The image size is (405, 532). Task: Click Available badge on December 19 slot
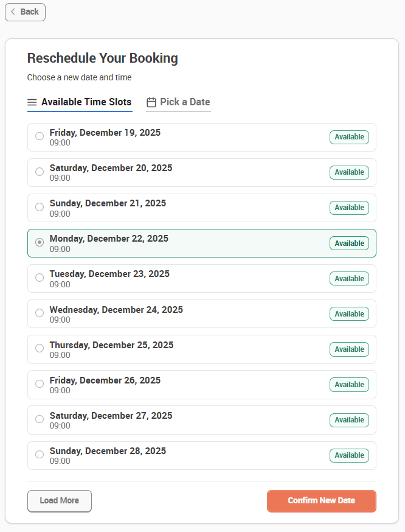349,137
